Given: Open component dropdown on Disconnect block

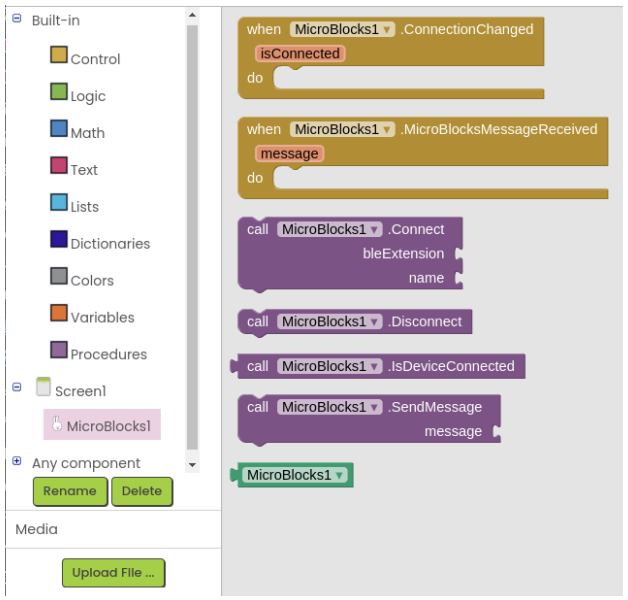Looking at the screenshot, I should coord(330,322).
